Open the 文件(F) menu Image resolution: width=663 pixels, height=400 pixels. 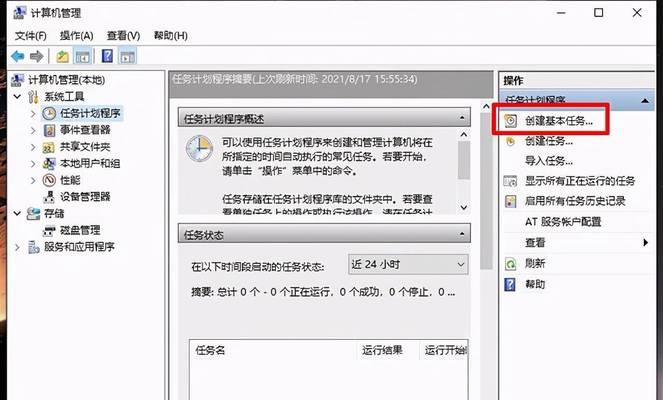click(x=30, y=36)
